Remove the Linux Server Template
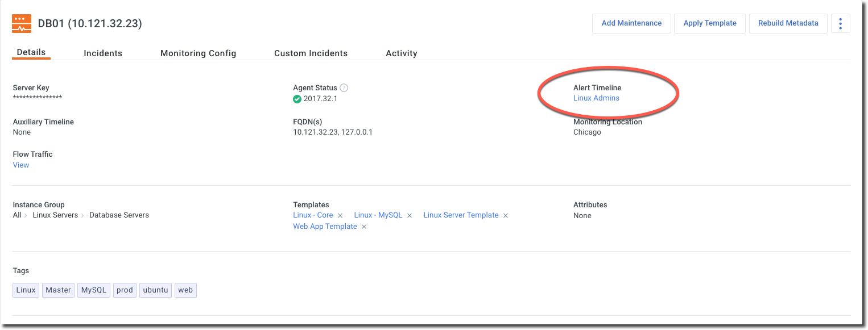This screenshot has height=330, width=868. click(506, 216)
